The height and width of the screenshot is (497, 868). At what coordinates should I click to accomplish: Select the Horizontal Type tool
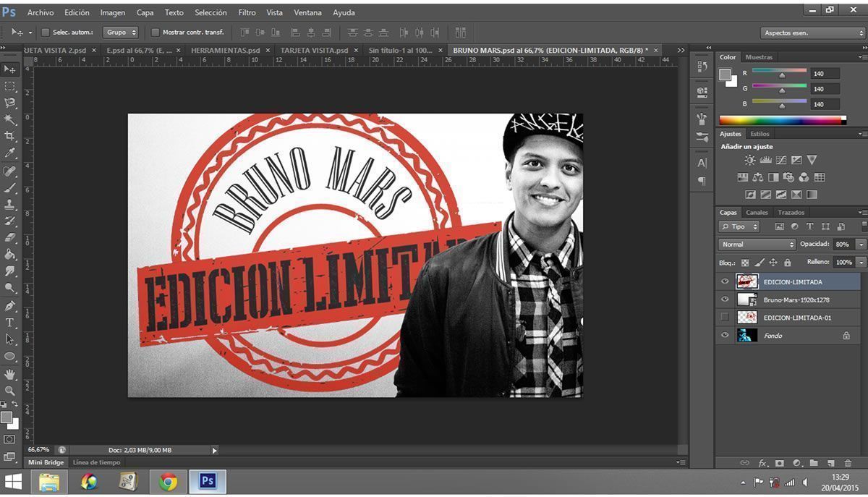click(10, 323)
